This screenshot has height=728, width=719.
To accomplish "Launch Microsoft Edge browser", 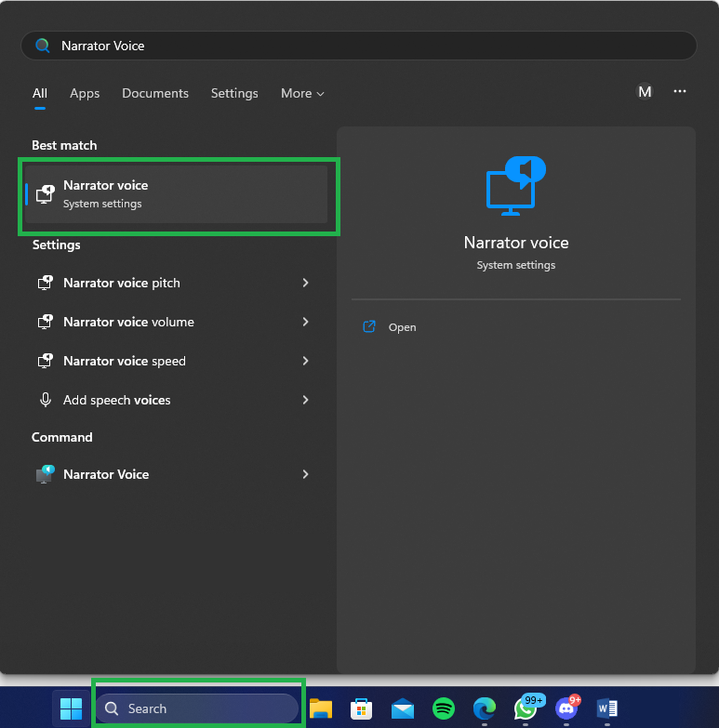I will [x=485, y=708].
